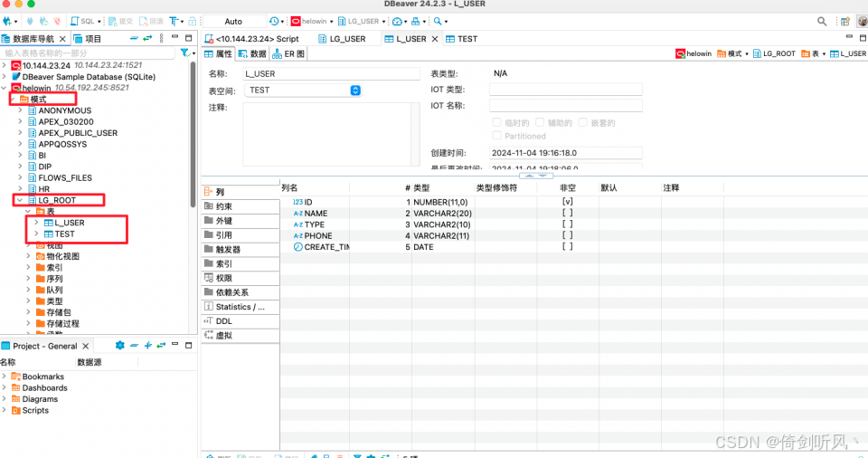Image resolution: width=868 pixels, height=458 pixels.
Task: Open the LG_USER editor tab
Action: coord(342,39)
